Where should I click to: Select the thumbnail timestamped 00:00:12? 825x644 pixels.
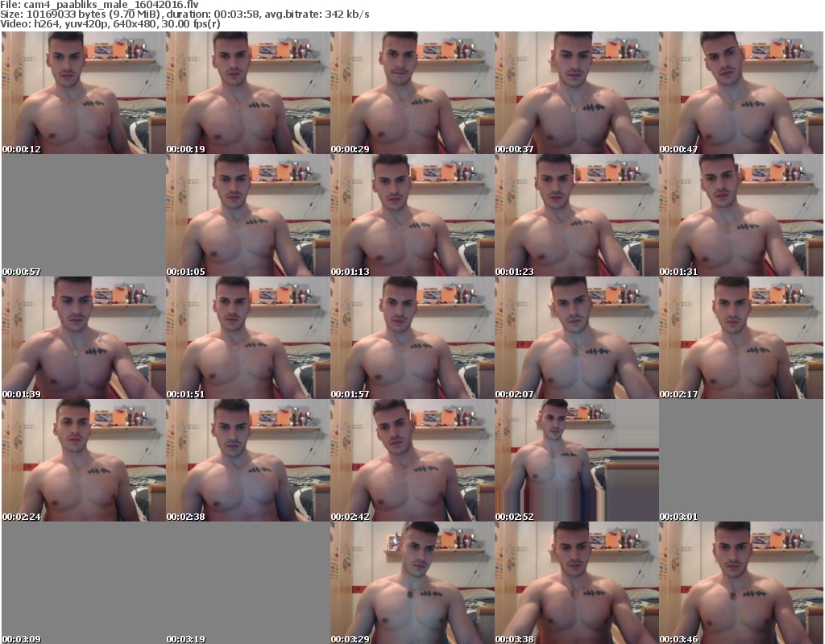click(84, 93)
